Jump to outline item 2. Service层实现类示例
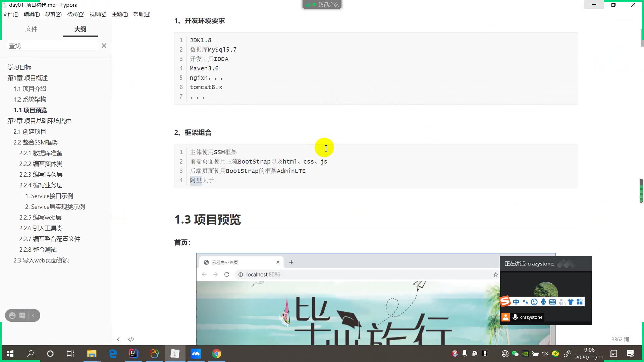644x362 pixels. click(55, 207)
